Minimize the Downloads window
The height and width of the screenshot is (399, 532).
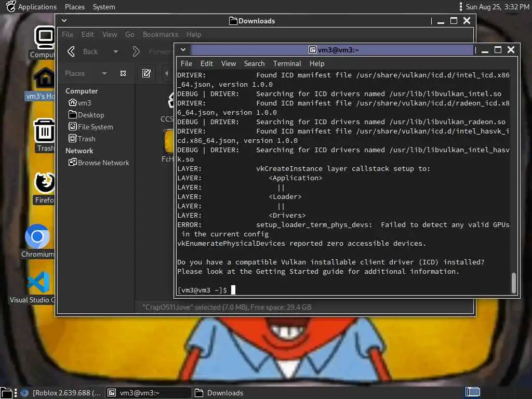441,21
